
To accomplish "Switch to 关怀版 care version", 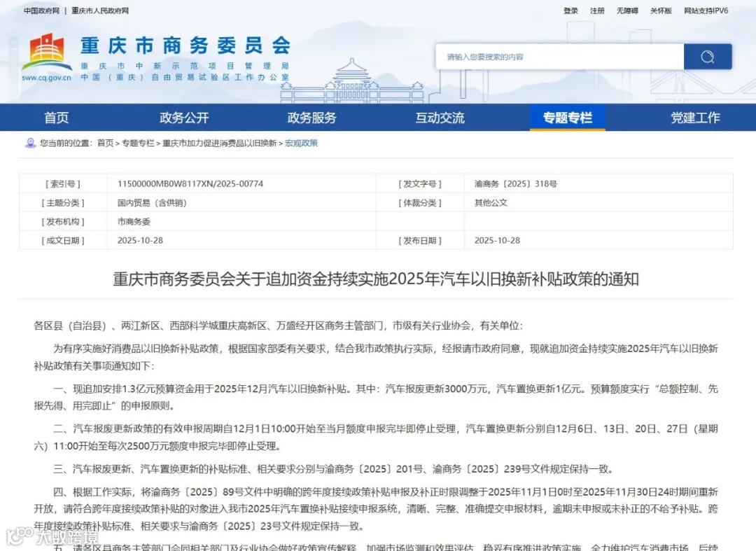I will [x=661, y=11].
